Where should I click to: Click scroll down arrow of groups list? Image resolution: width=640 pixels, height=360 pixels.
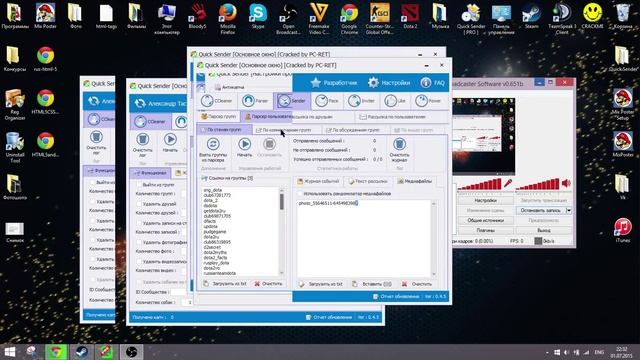[x=282, y=273]
